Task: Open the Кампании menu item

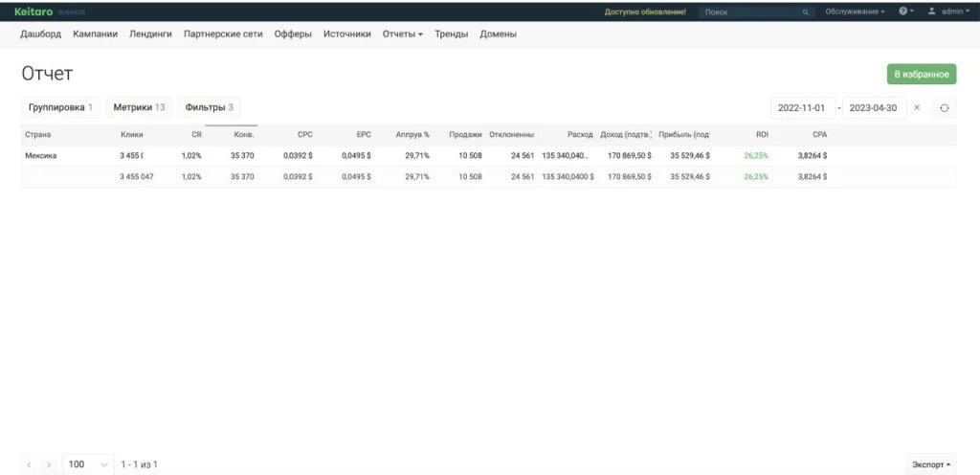Action: [95, 34]
